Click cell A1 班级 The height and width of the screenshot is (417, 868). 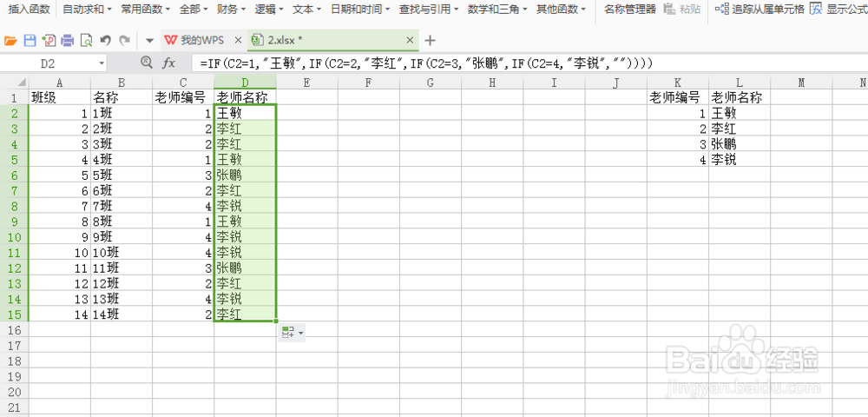coord(59,98)
